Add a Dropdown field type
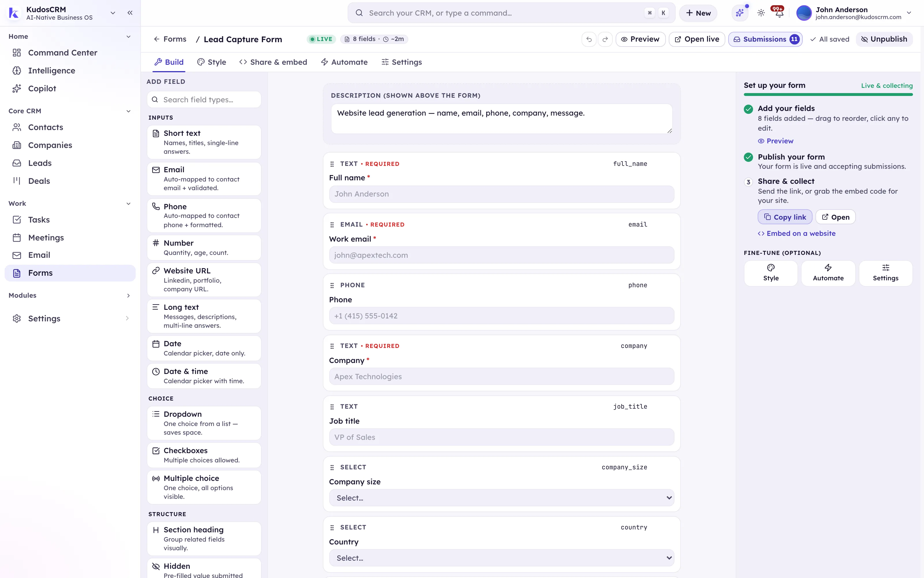This screenshot has width=924, height=578. tap(204, 423)
